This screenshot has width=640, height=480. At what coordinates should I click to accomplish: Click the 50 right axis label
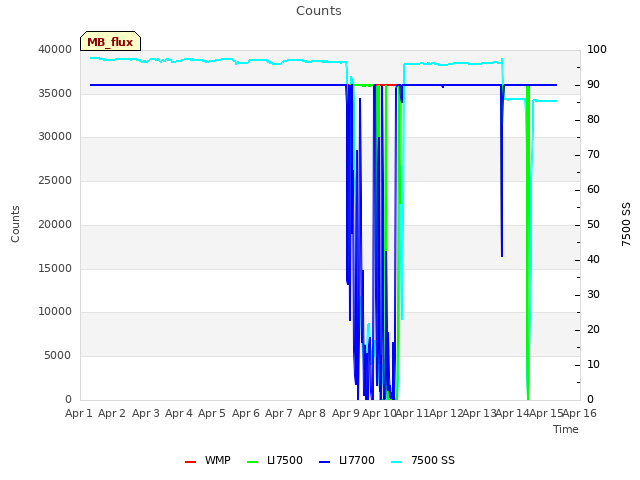tap(593, 224)
